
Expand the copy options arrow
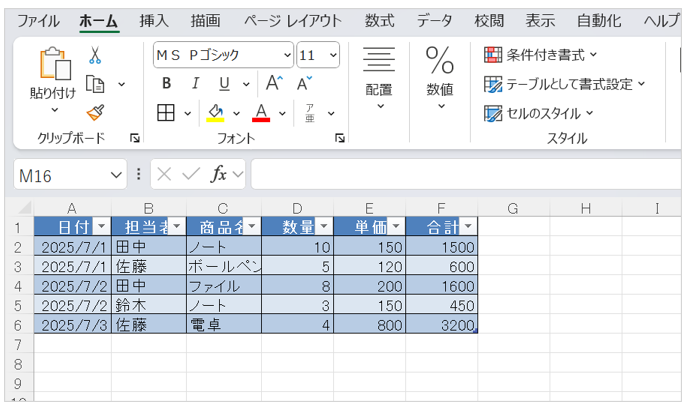[122, 84]
